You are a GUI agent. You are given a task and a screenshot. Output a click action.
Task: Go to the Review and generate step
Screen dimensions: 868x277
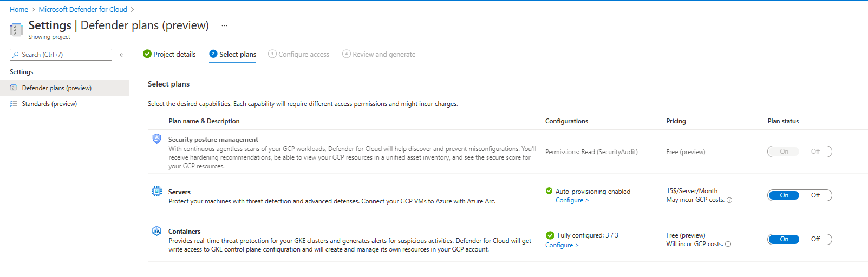(x=379, y=54)
